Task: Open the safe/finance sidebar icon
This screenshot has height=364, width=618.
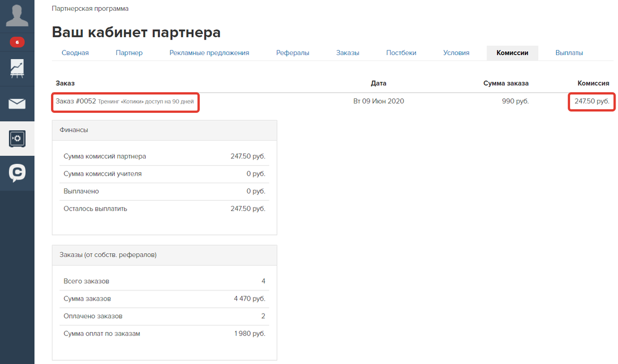Action: (x=17, y=138)
